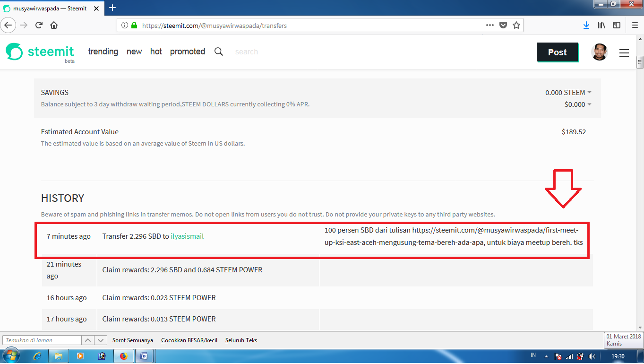Click '16 hours ago' timestamp
This screenshot has height=364, width=644.
pyautogui.click(x=67, y=298)
